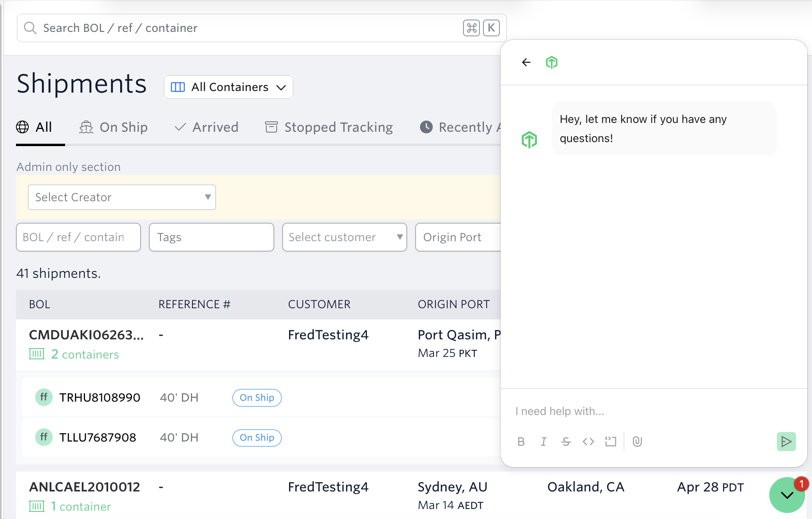The width and height of the screenshot is (812, 519).
Task: Open the Select customer dropdown
Action: click(344, 237)
